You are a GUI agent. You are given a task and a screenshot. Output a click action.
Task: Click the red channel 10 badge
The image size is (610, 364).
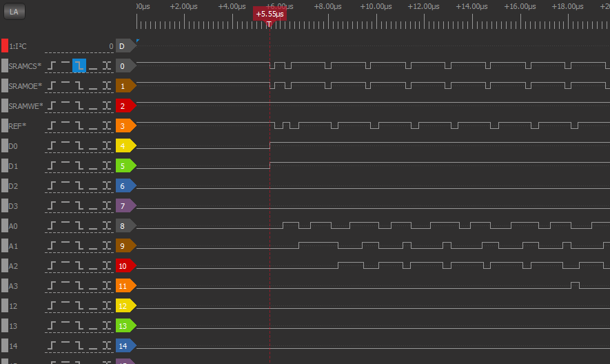click(125, 266)
